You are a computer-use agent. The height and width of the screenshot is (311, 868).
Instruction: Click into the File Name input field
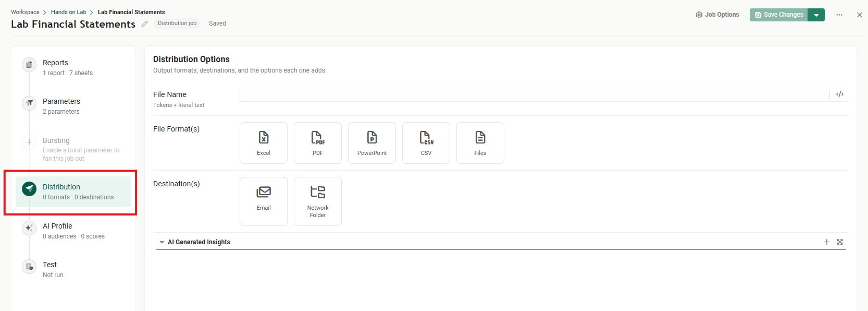click(x=534, y=94)
